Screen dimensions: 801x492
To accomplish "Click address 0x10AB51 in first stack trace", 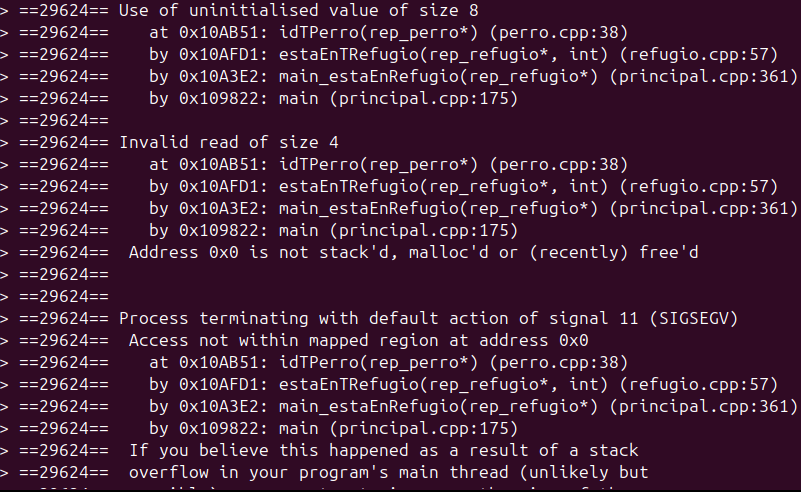I will tap(223, 33).
